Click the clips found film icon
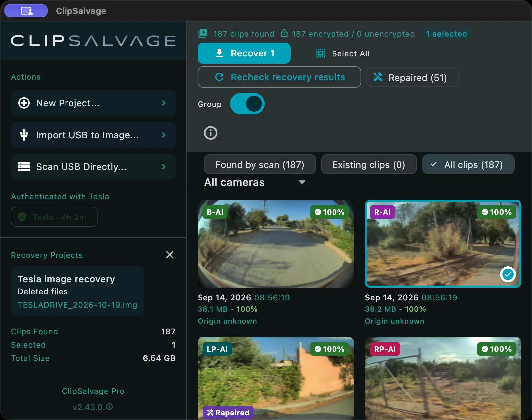 coord(203,33)
